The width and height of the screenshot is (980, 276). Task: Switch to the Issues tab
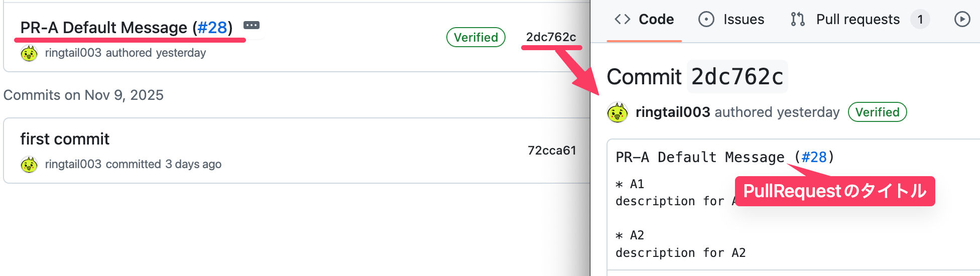[x=743, y=20]
